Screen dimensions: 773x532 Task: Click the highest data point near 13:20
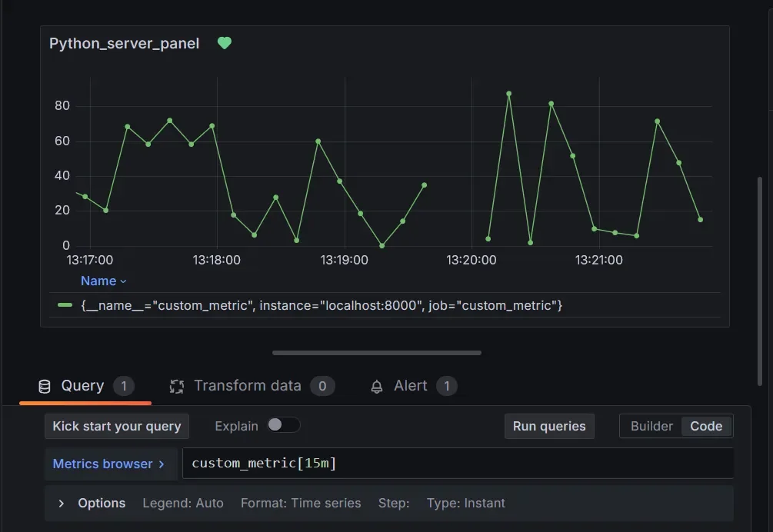pyautogui.click(x=508, y=94)
